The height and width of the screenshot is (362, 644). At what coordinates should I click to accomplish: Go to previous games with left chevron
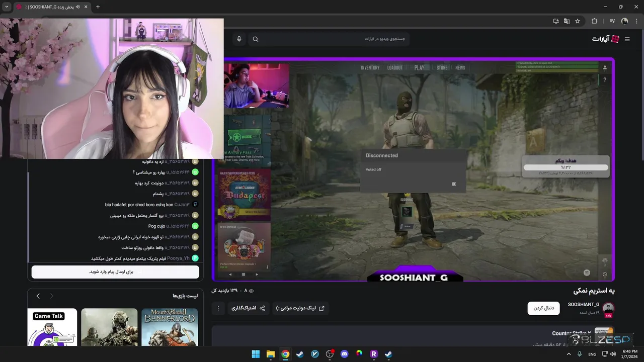[x=38, y=296]
